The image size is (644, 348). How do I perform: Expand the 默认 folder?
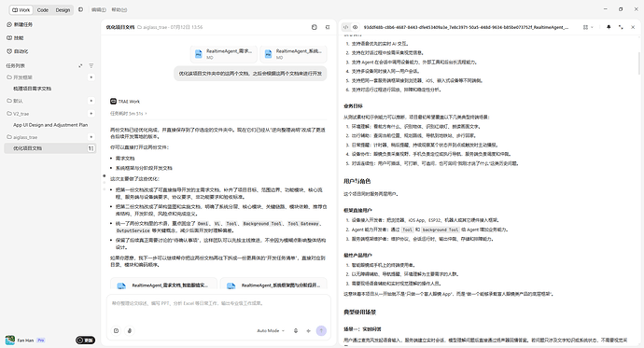point(15,101)
